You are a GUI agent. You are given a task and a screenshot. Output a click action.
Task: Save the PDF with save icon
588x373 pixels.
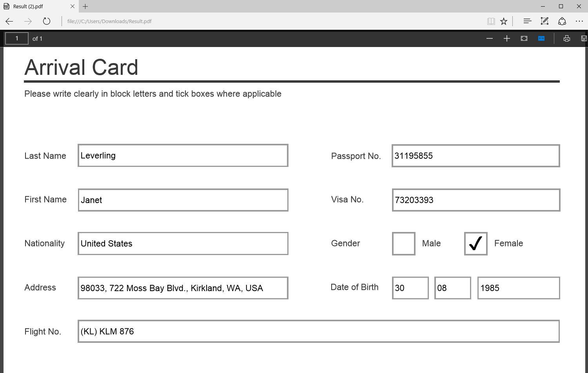(x=584, y=38)
